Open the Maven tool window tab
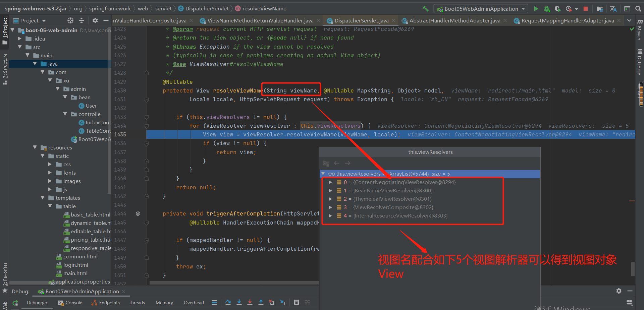This screenshot has width=644, height=310. [640, 29]
